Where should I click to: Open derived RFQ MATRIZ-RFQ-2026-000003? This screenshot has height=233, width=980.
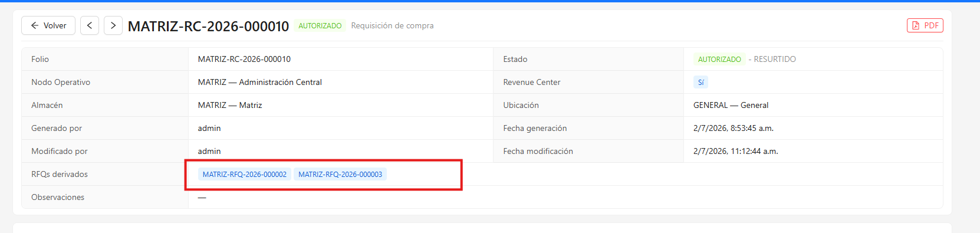[340, 174]
